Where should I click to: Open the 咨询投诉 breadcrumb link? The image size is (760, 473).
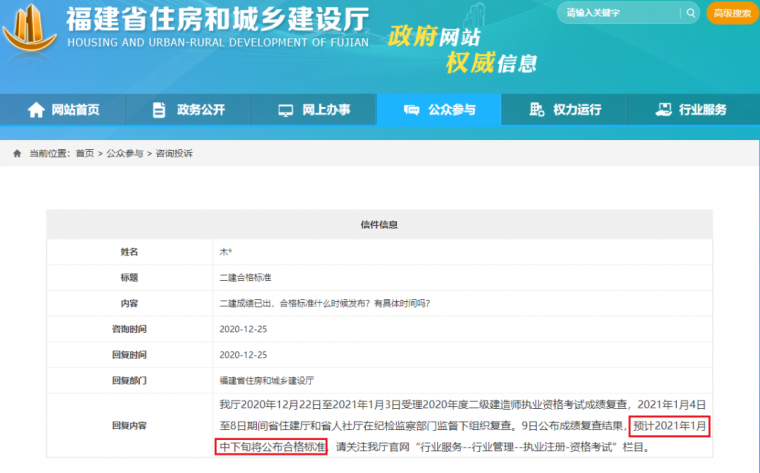point(173,153)
